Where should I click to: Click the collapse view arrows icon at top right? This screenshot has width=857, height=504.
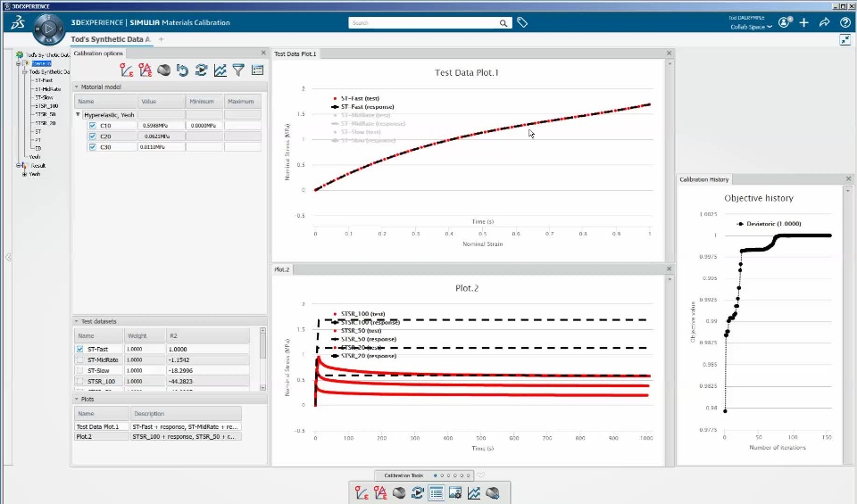click(x=845, y=39)
